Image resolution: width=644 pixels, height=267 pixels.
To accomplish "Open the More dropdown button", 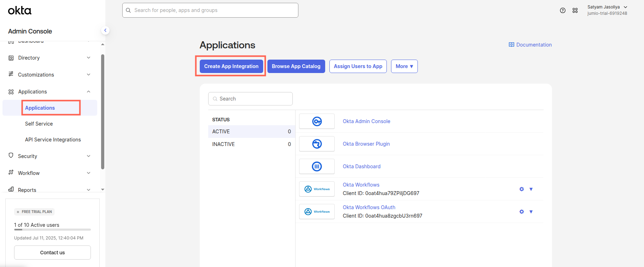I will (x=404, y=66).
